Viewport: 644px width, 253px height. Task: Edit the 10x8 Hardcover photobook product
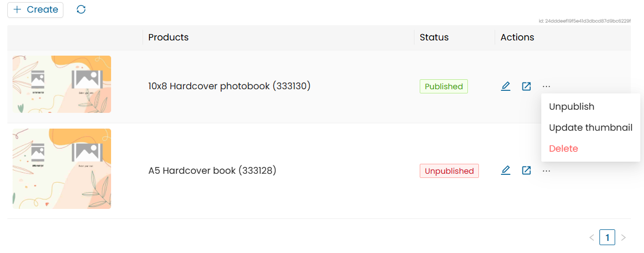[x=505, y=87]
